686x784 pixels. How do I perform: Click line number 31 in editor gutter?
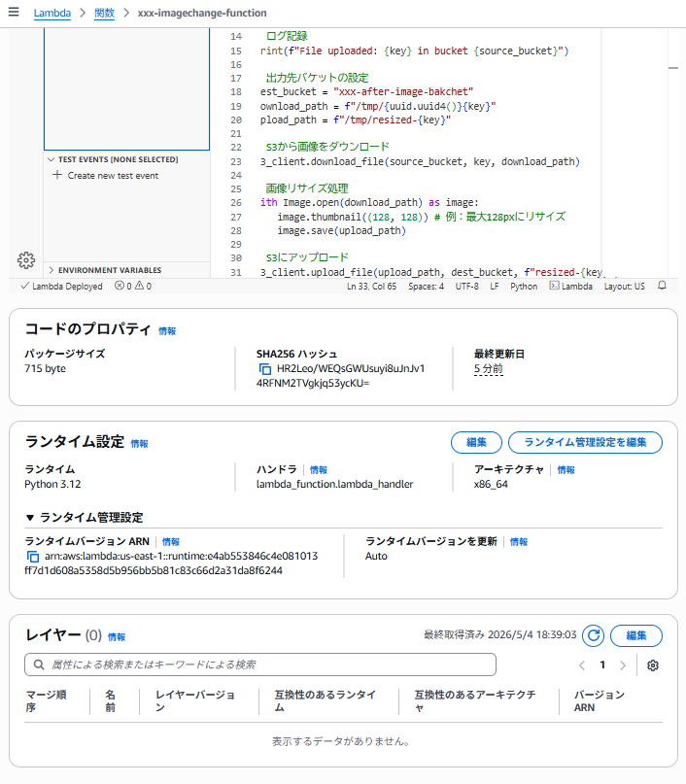(x=235, y=272)
